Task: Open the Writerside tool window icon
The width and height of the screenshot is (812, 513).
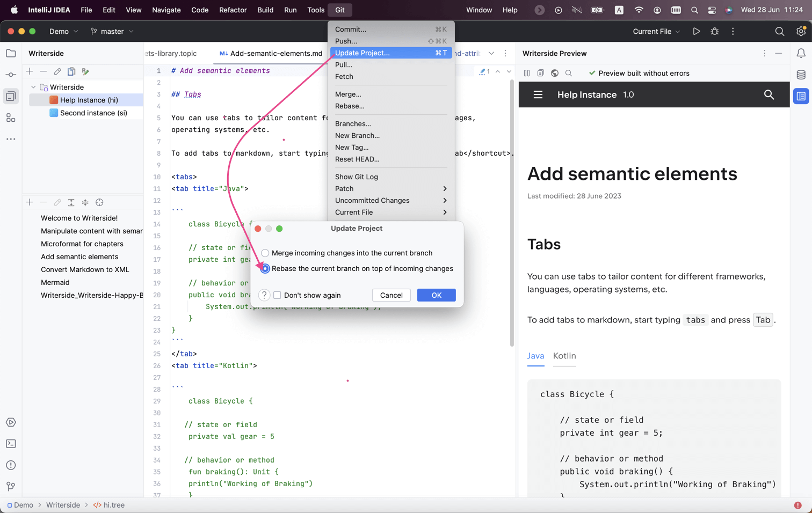Action: pos(11,97)
